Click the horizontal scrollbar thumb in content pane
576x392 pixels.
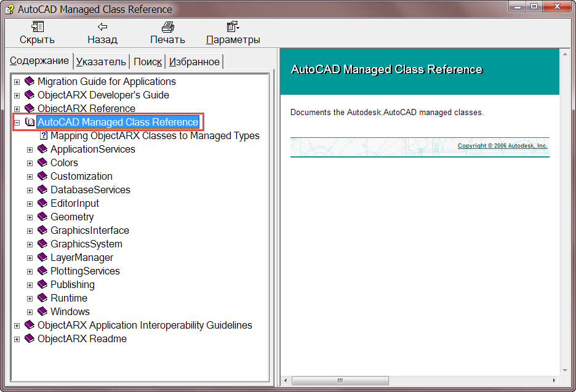point(340,380)
